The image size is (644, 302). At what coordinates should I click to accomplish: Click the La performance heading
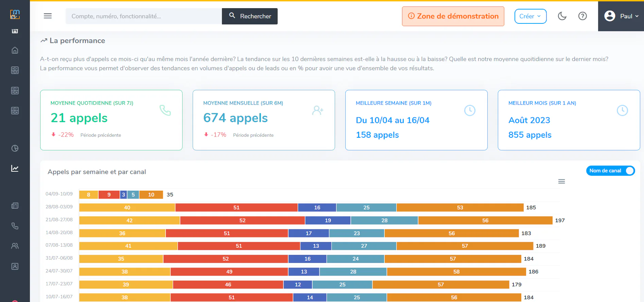pos(77,41)
